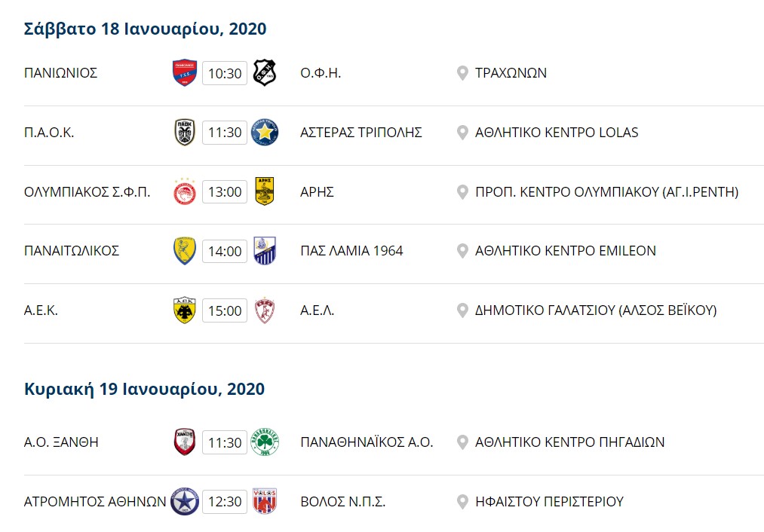Click the ΠΑΣ ΛΑΜΙΑ 1964 team name
Image resolution: width=764 pixels, height=532 pixels.
coord(351,251)
